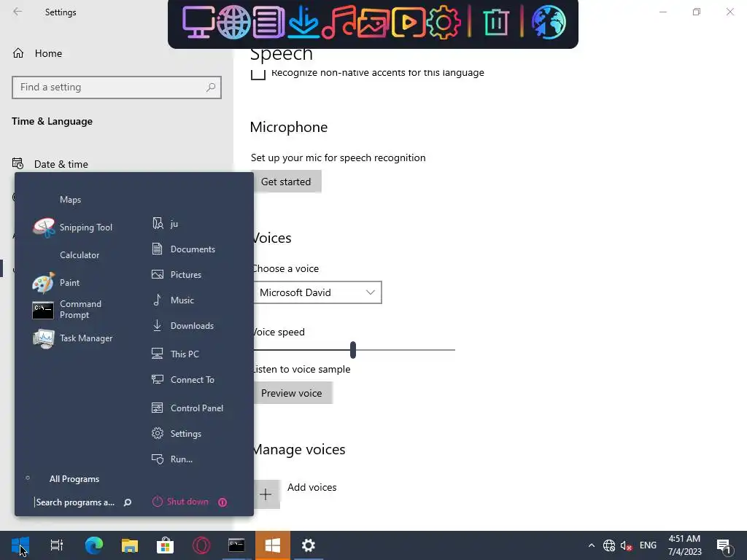Open the gear settings icon in the dock

(443, 22)
